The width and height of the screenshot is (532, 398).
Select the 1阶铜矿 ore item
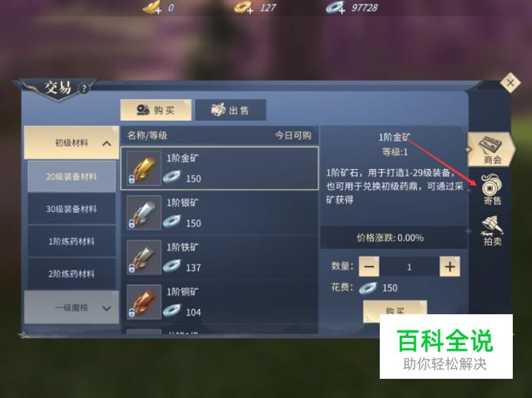tap(220, 302)
